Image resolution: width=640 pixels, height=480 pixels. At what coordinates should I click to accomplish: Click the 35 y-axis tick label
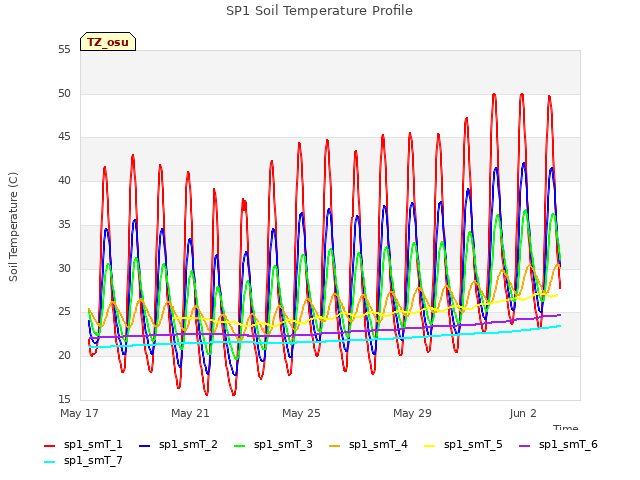point(64,224)
